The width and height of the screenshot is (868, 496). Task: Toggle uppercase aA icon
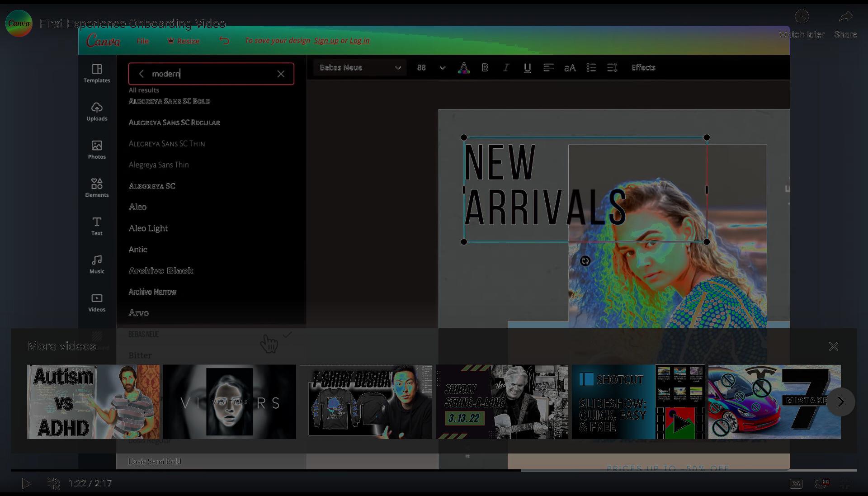coord(570,68)
